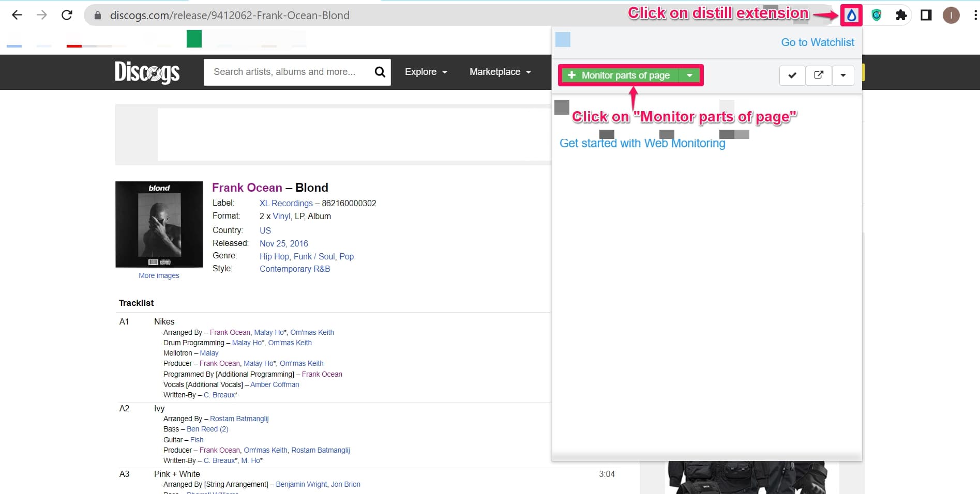Image resolution: width=980 pixels, height=494 pixels.
Task: Open the Extensions puzzle piece menu
Action: (x=901, y=16)
